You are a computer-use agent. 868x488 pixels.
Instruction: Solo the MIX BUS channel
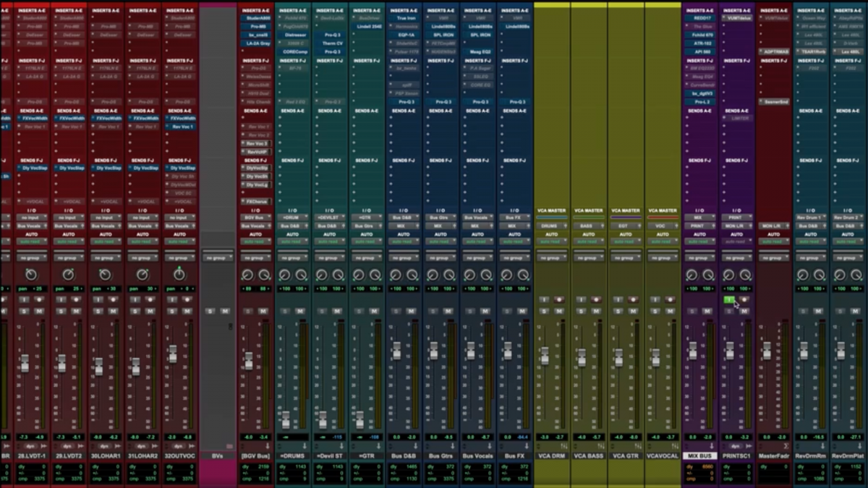(x=693, y=311)
